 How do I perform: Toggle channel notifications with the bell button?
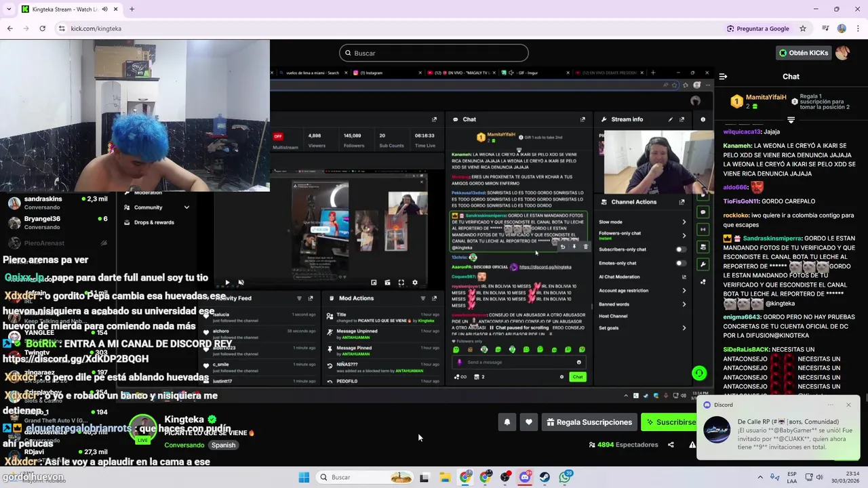coord(507,422)
